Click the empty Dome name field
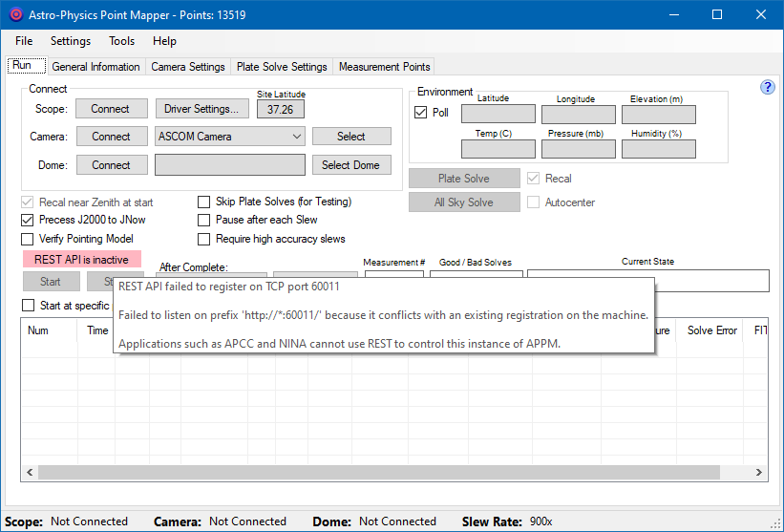The width and height of the screenshot is (784, 532). pyautogui.click(x=230, y=165)
